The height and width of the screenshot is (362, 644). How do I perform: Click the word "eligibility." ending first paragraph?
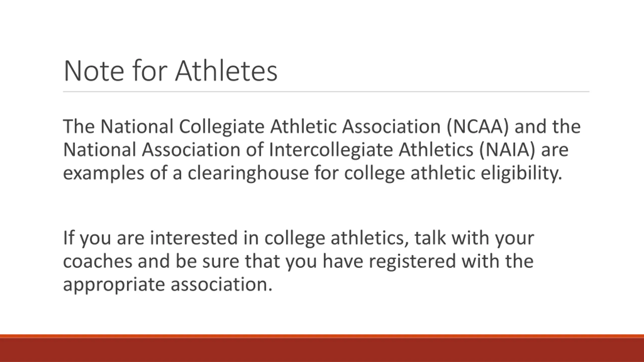tap(521, 173)
